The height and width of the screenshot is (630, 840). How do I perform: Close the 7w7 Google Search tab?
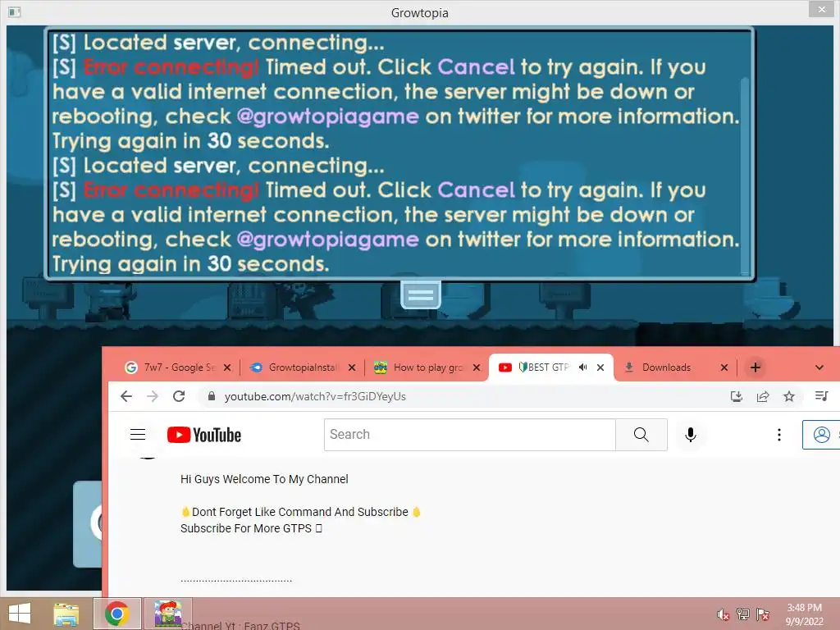pos(227,367)
